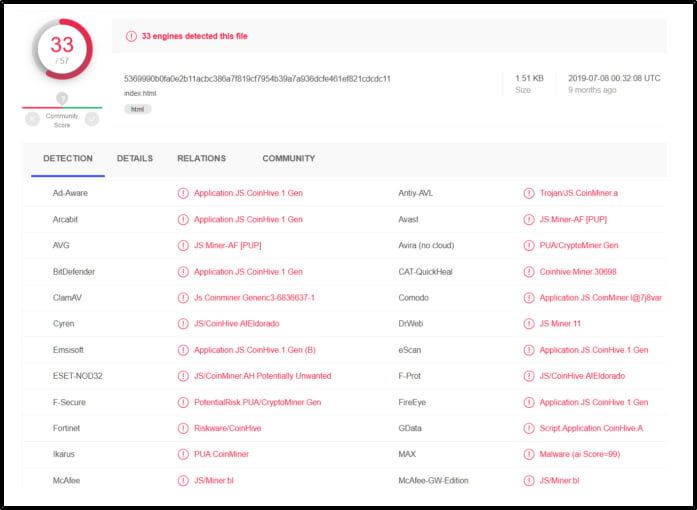Viewport: 697px width, 510px height.
Task: Click the Ad-Aware engine name
Action: [70, 193]
